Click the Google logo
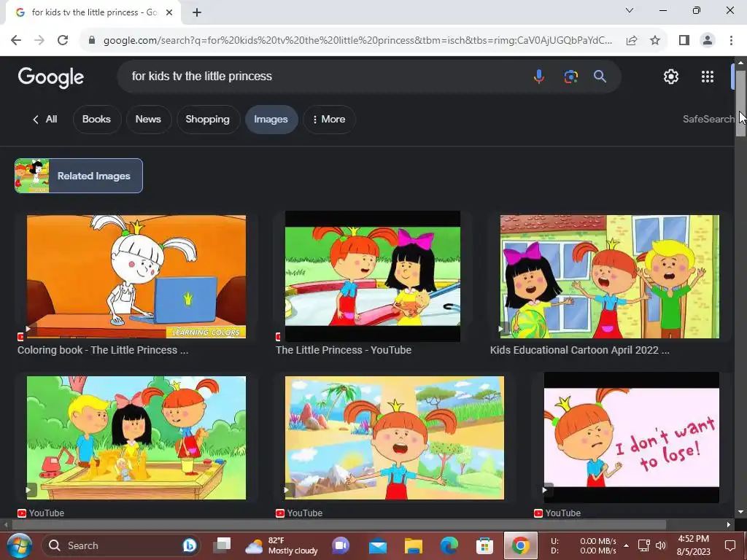 coord(51,77)
